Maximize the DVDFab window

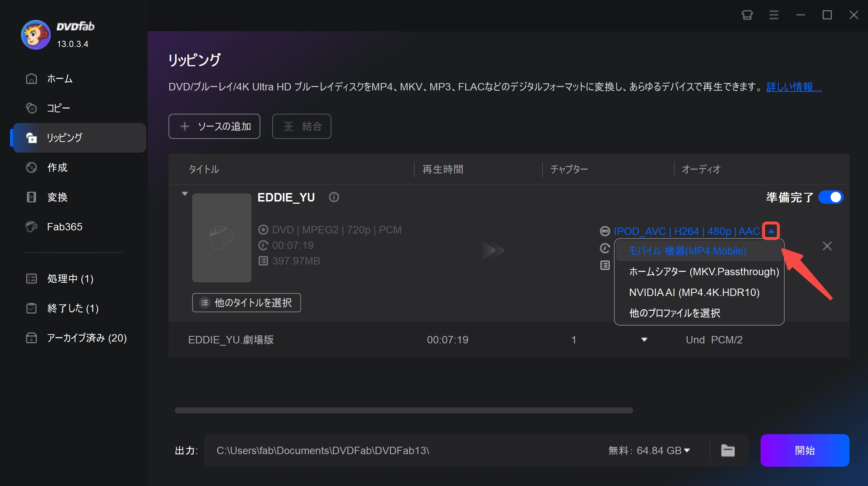pyautogui.click(x=827, y=15)
